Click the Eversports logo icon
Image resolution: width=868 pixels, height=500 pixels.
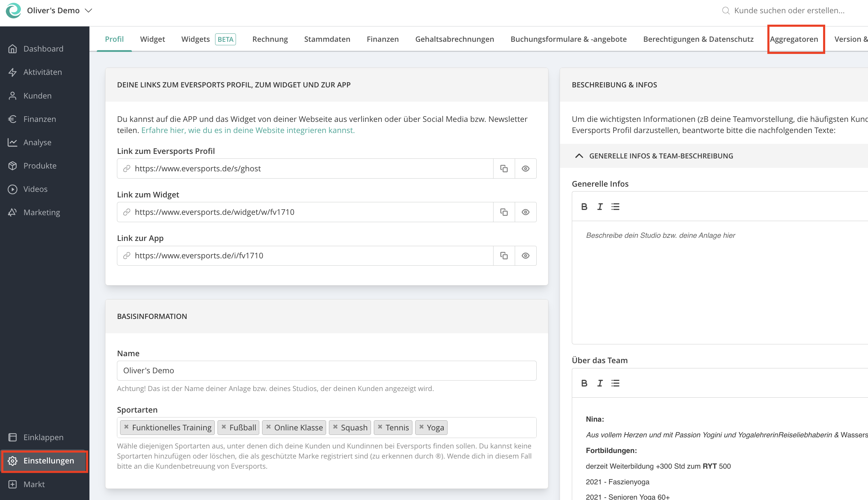coord(14,10)
